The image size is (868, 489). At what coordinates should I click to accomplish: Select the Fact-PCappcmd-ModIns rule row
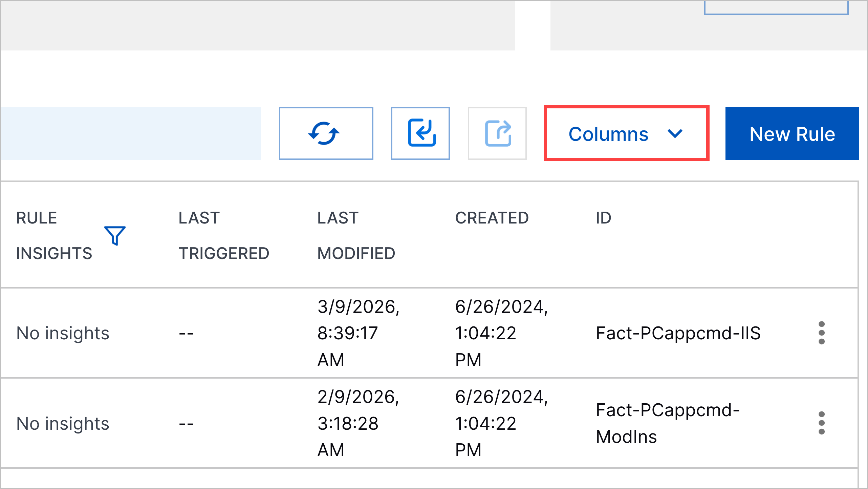(x=339, y=423)
